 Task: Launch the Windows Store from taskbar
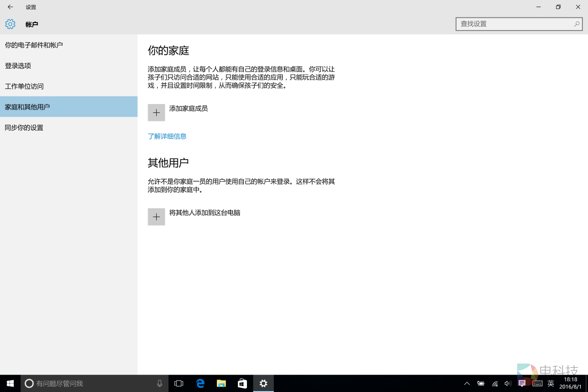(242, 383)
